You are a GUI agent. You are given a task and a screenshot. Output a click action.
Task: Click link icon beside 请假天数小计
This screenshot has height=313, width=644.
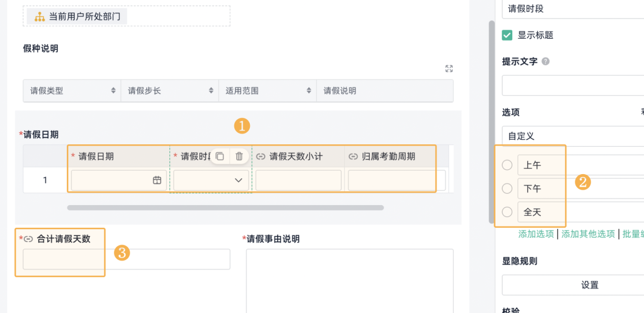(261, 156)
